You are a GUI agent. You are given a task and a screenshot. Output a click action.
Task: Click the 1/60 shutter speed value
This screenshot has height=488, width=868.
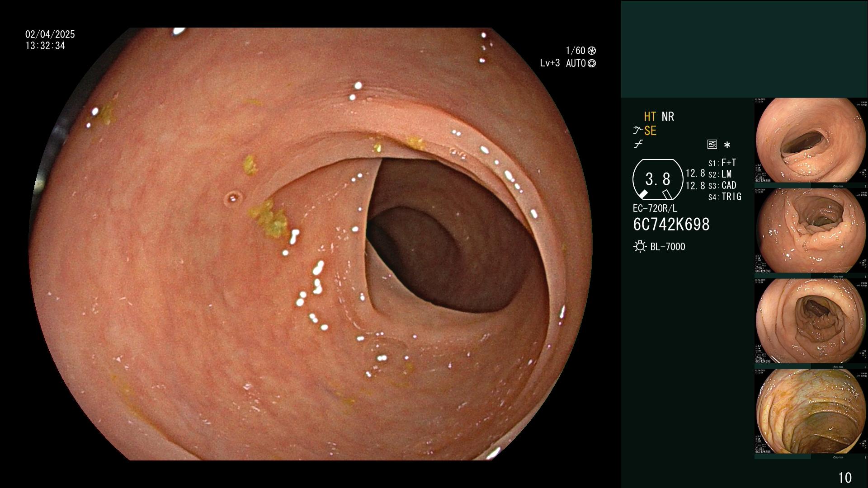(x=576, y=51)
